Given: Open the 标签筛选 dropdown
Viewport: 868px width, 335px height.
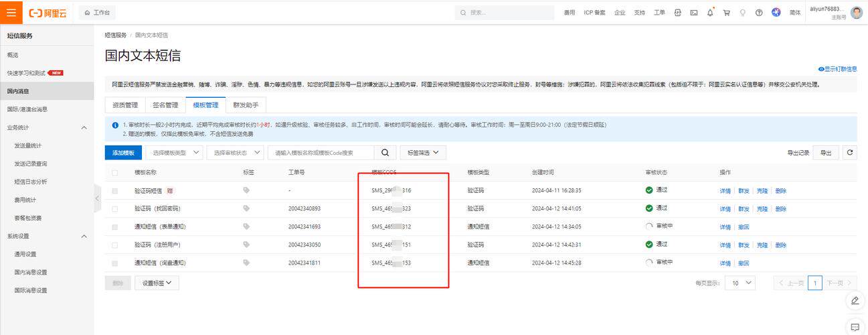Looking at the screenshot, I should coord(423,153).
